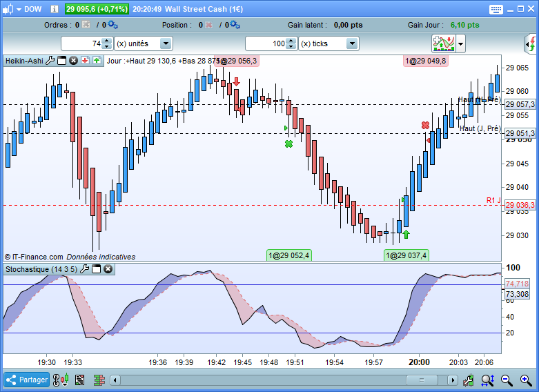This screenshot has height=392, width=539.
Task: Click the horizontal scrollbar thumb
Action: tap(422, 380)
